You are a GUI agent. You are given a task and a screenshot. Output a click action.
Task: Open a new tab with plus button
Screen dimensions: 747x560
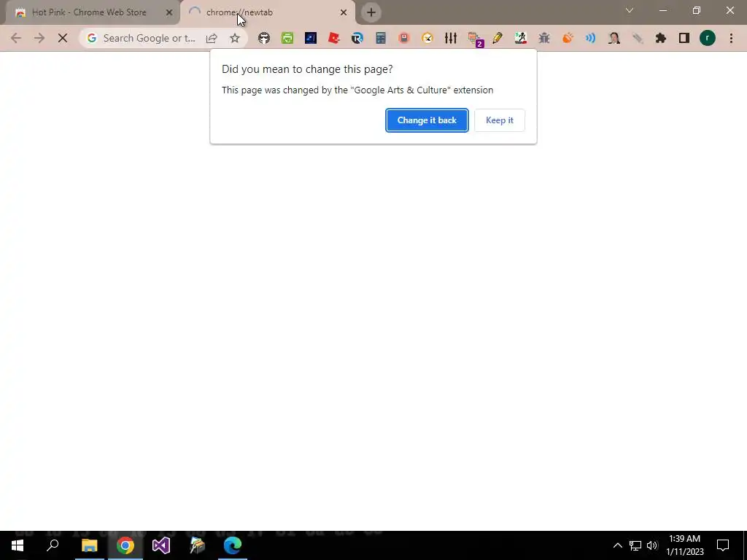click(371, 12)
